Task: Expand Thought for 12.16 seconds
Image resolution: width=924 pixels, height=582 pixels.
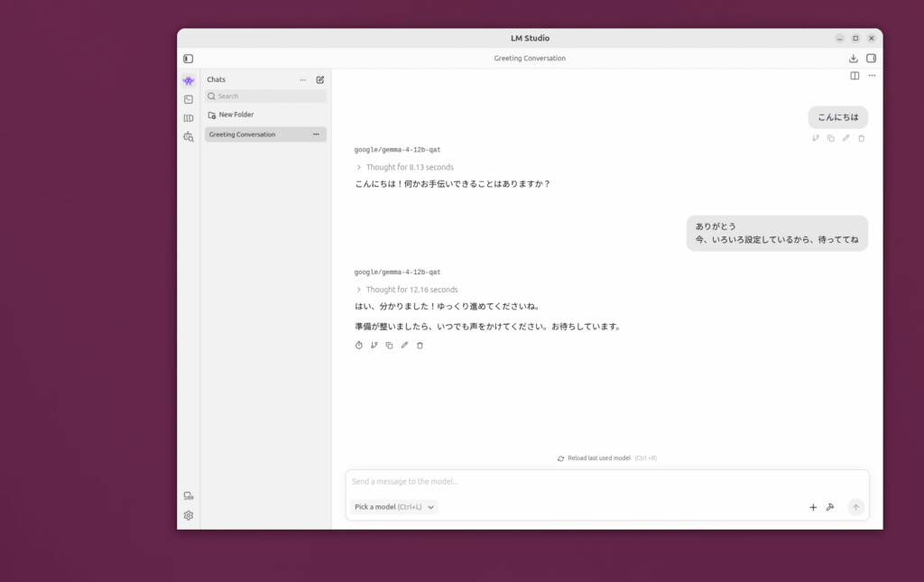Action: pyautogui.click(x=407, y=290)
